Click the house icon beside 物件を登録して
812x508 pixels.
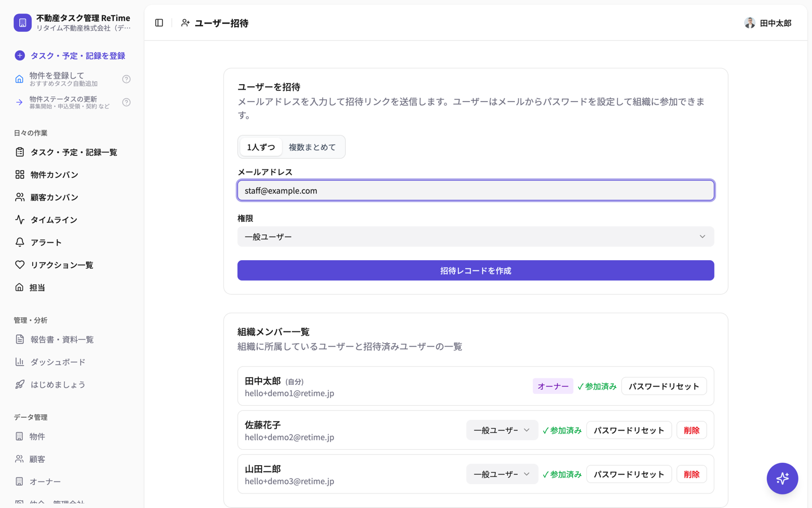[x=19, y=79]
